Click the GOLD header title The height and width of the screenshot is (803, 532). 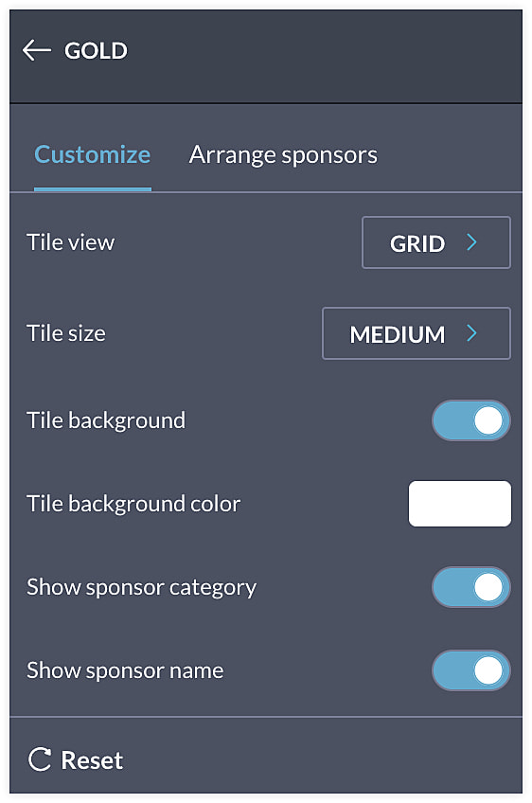(96, 51)
